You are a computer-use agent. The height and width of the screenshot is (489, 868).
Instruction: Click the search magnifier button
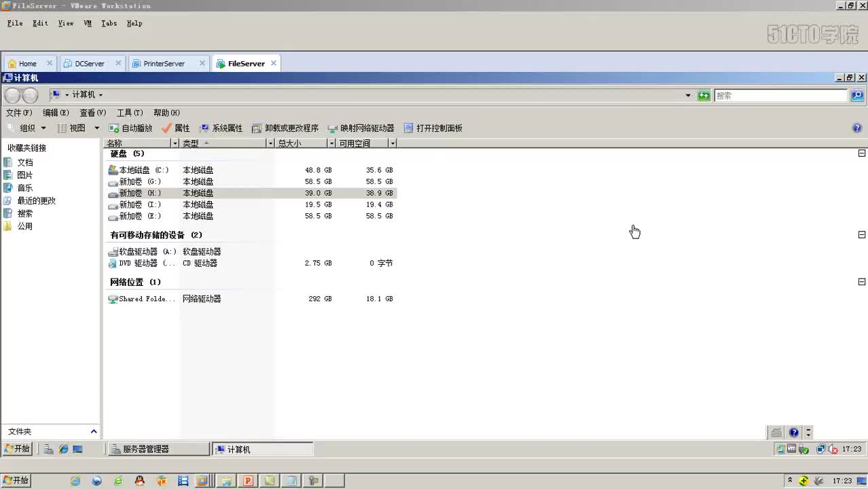click(857, 96)
